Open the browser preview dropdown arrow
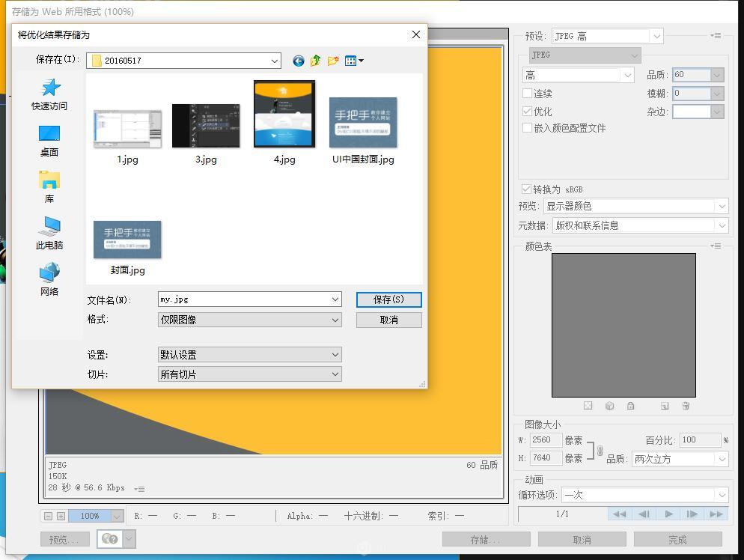Viewport: 744px width, 560px height. click(x=129, y=539)
